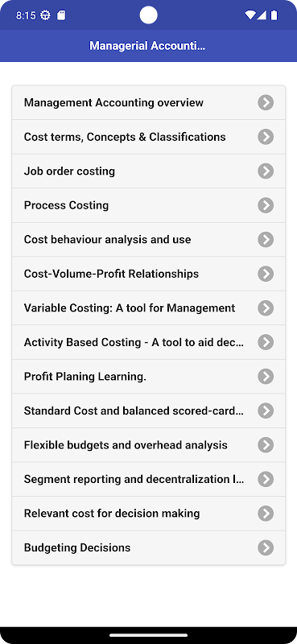The image size is (297, 644).
Task: Click the Managerial Accounting header title
Action: [147, 46]
